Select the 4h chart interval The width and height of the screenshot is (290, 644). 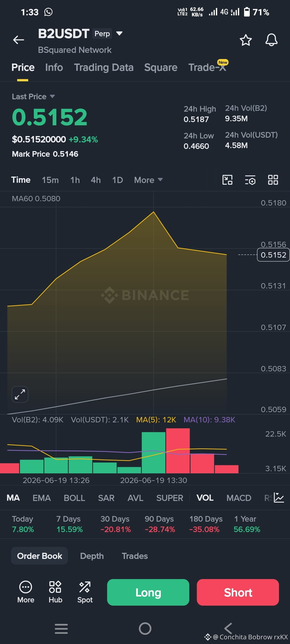click(x=96, y=180)
